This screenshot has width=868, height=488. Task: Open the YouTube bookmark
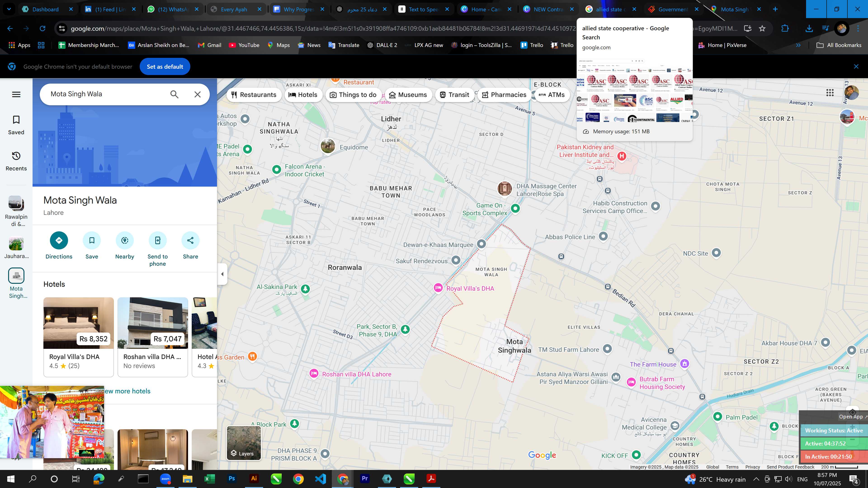click(244, 45)
